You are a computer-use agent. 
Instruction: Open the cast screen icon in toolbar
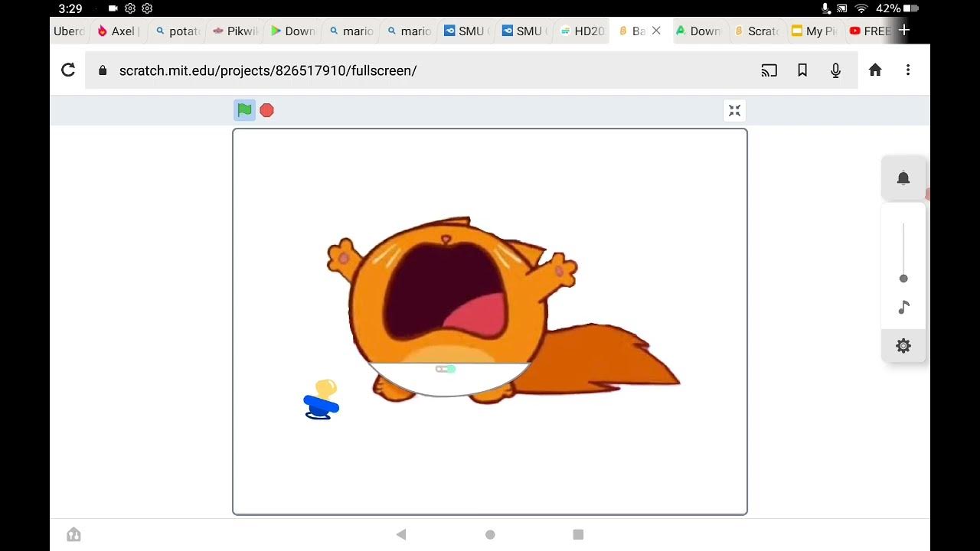click(769, 70)
